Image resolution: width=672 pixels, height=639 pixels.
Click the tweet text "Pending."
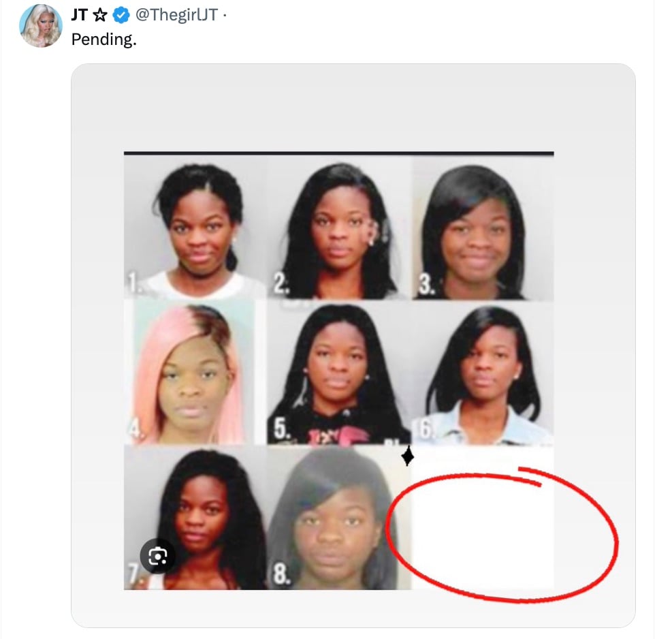[103, 40]
